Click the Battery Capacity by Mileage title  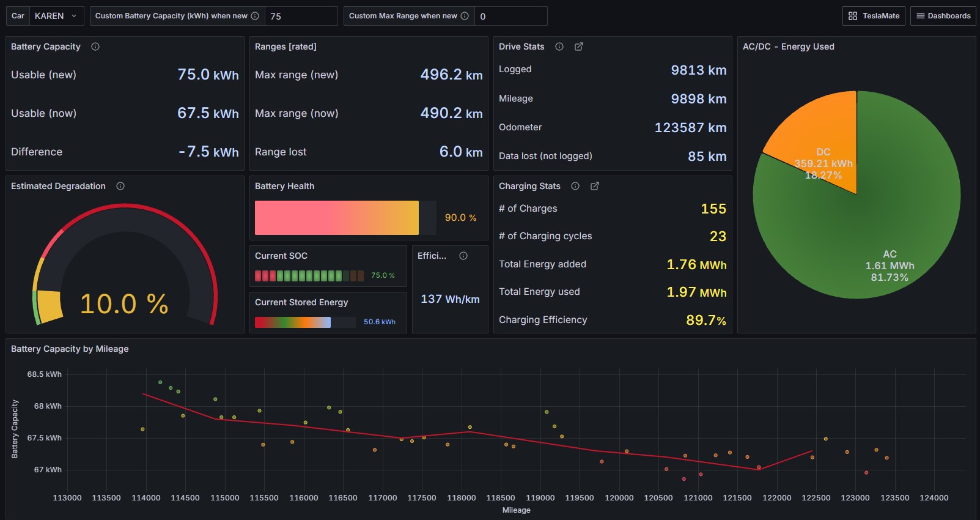coord(70,349)
